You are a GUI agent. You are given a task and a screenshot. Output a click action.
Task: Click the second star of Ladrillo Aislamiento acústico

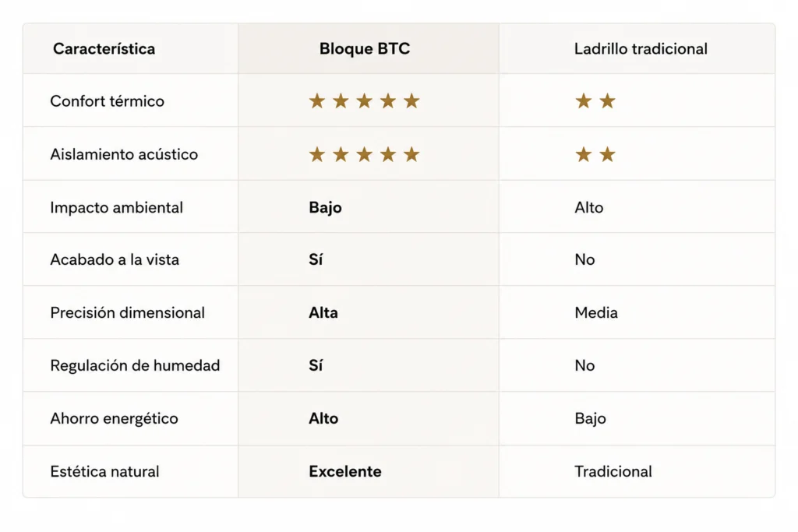[x=607, y=154]
